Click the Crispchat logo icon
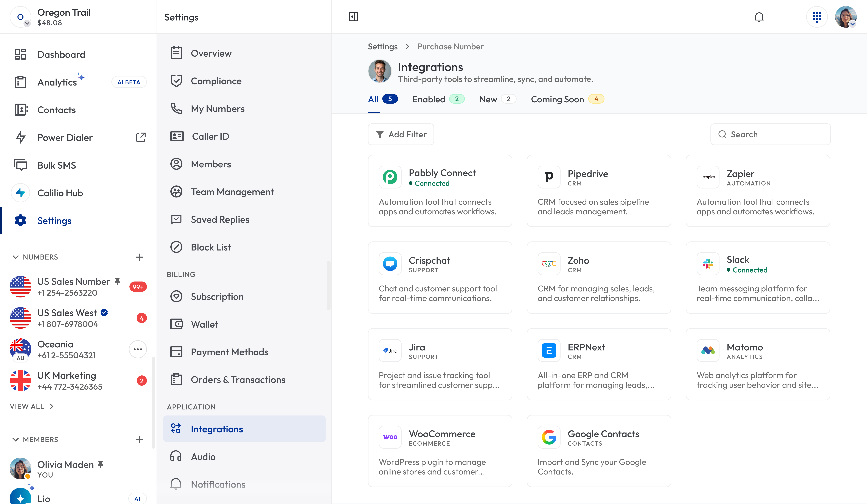Viewport: 867px width, 504px height. click(390, 264)
